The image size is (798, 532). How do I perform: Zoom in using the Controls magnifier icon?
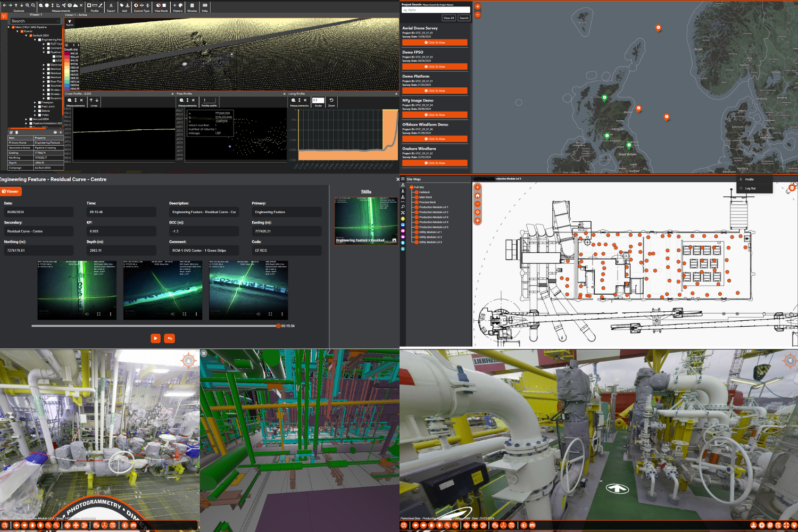point(27,5)
